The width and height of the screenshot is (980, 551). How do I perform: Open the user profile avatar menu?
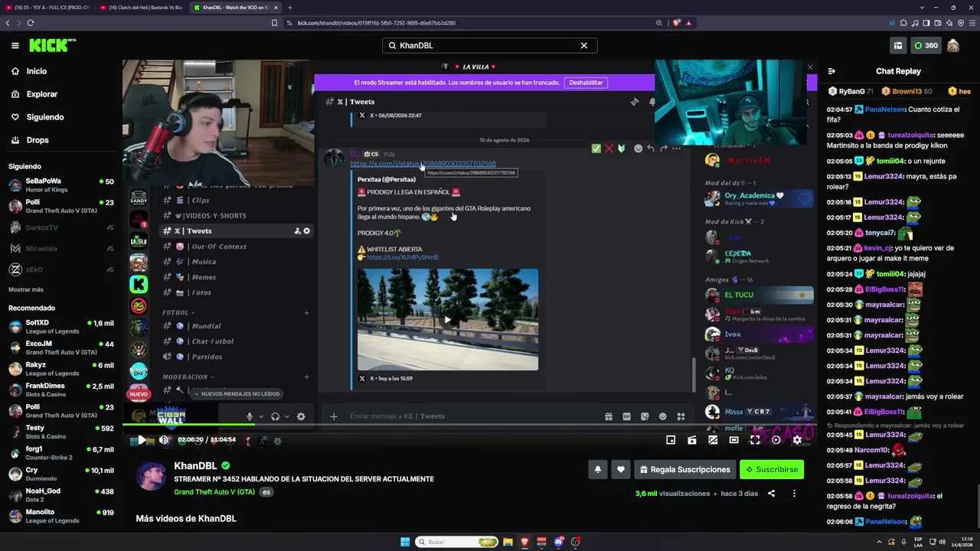click(953, 46)
